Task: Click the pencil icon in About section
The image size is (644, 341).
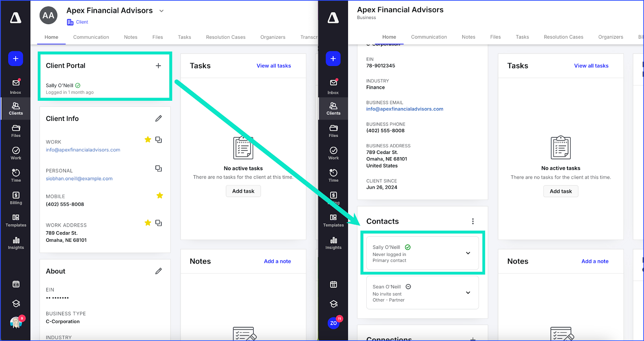Action: 159,271
